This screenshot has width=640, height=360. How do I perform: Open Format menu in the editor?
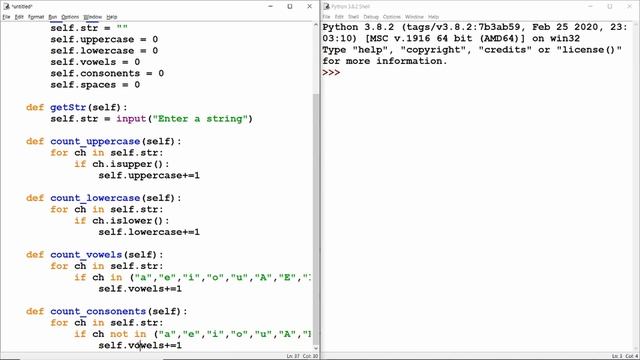(36, 17)
